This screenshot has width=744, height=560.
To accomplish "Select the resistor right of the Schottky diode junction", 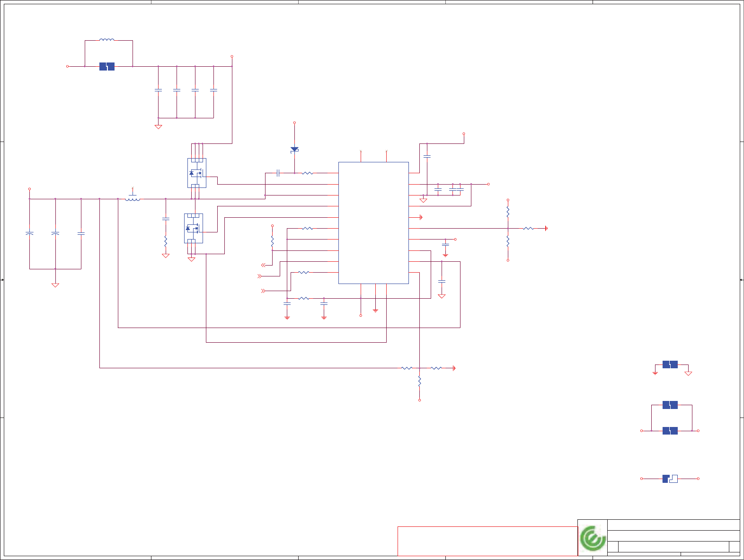I will [x=307, y=173].
